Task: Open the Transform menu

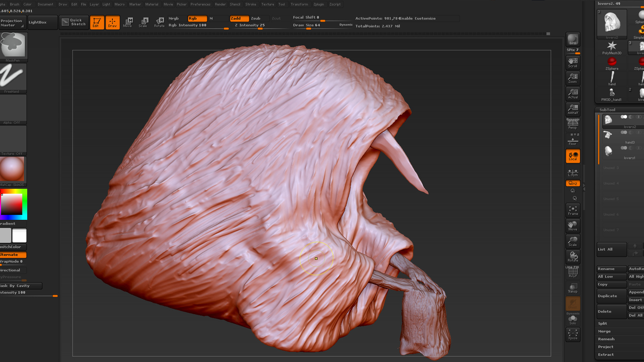Action: 299,4
